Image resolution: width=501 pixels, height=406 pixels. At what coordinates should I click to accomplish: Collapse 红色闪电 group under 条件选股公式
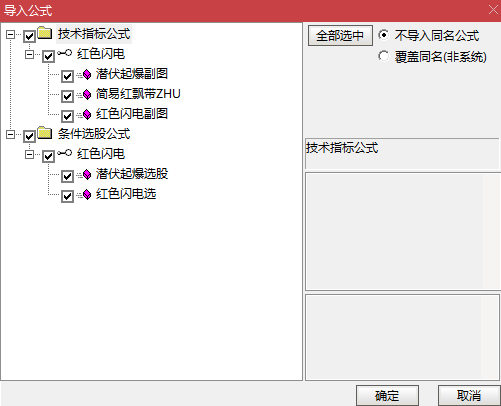point(30,154)
